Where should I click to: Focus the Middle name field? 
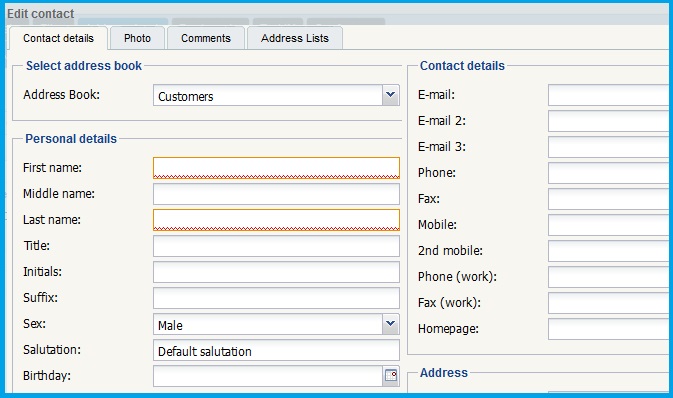click(276, 194)
